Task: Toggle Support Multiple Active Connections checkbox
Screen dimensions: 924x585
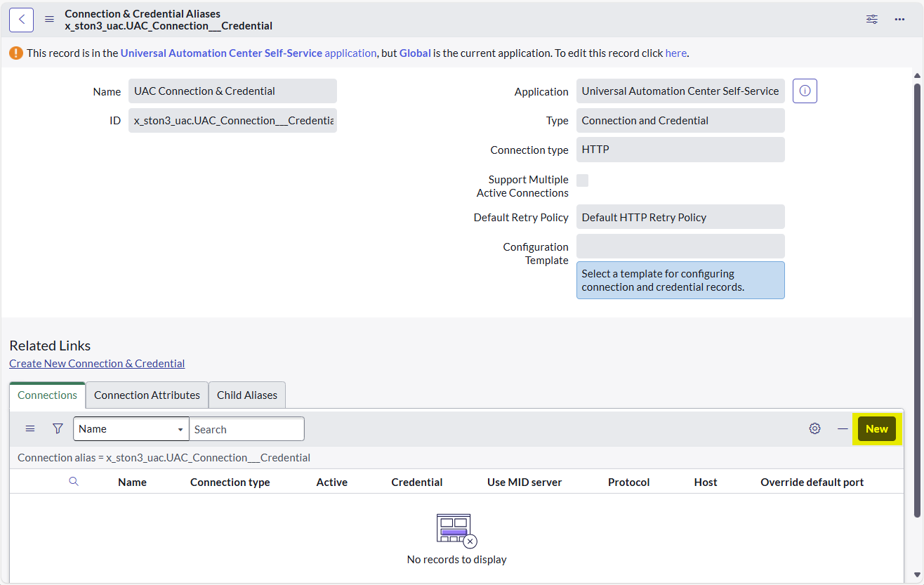Action: click(582, 180)
